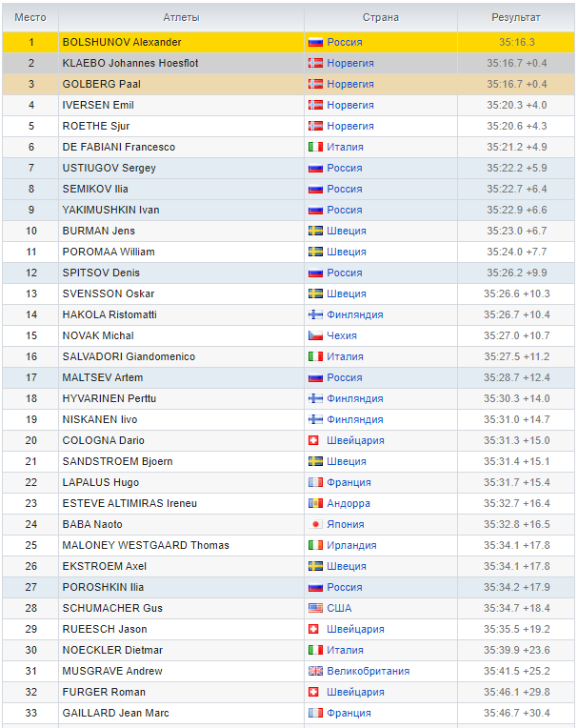Click the Страна column header
Screen dimensions: 578x728
(381, 18)
